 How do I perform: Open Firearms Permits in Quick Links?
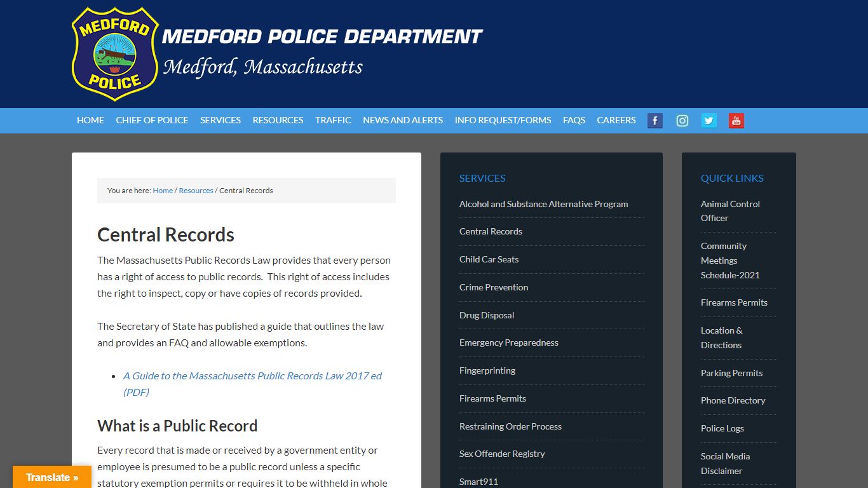click(734, 302)
